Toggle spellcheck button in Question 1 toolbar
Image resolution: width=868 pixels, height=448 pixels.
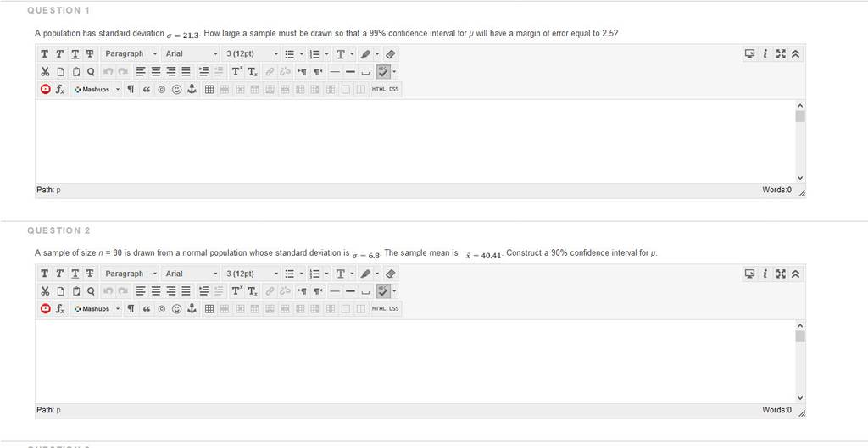coord(382,72)
